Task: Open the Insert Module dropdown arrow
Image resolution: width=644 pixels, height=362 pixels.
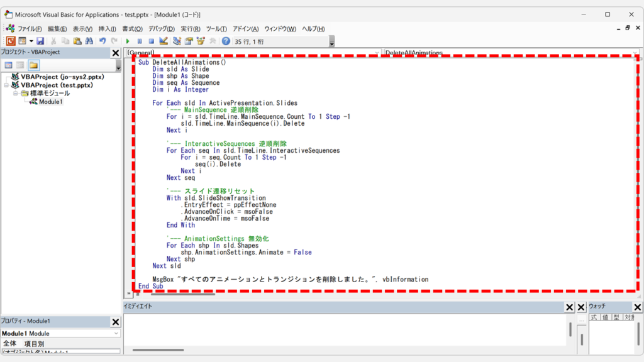Action: (x=31, y=41)
